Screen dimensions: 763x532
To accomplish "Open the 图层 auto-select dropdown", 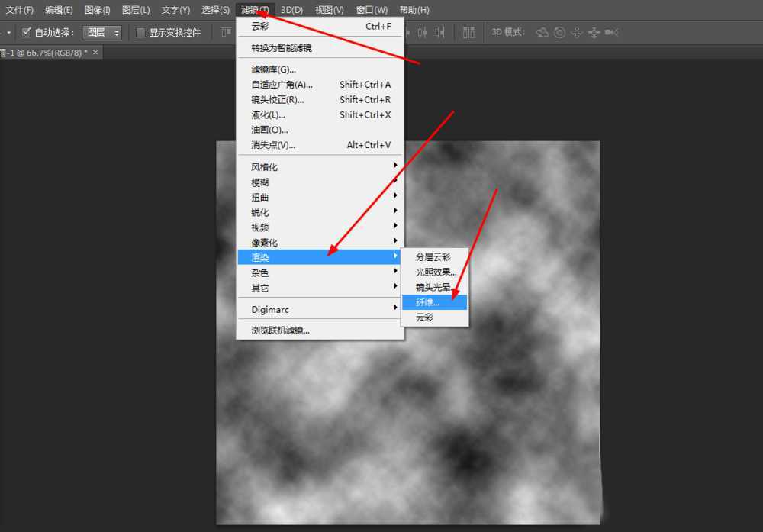I will pyautogui.click(x=103, y=31).
